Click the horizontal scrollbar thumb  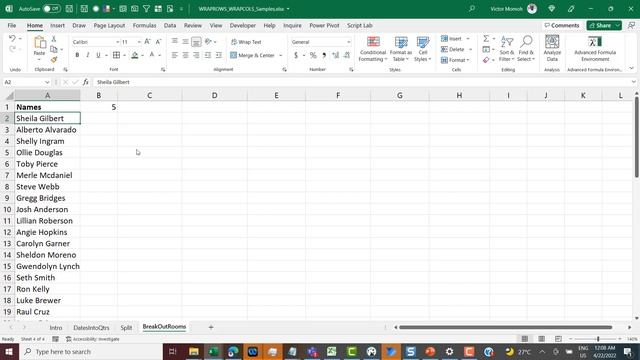coord(505,327)
